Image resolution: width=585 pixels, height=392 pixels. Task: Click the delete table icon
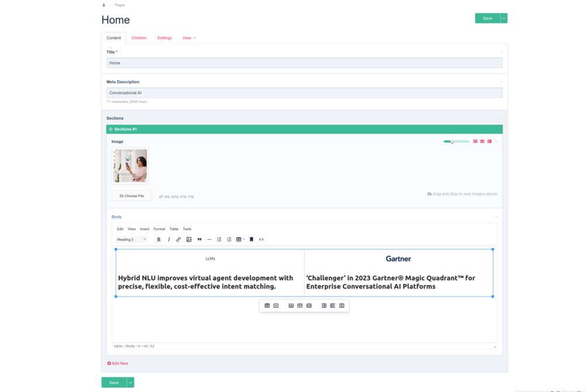coord(276,305)
